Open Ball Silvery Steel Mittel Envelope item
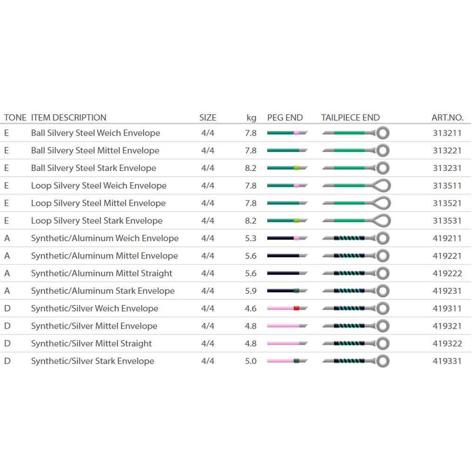 [95, 151]
